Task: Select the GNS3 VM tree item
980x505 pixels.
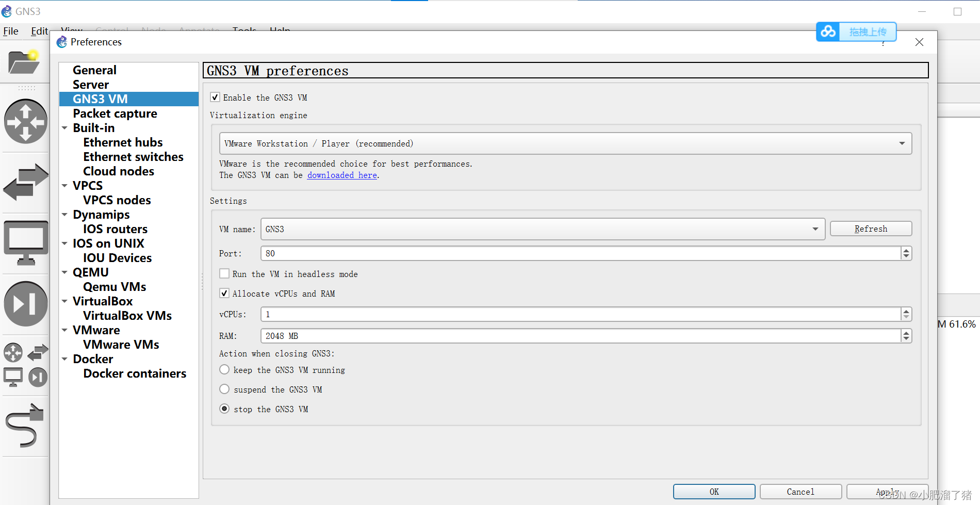Action: coord(129,99)
